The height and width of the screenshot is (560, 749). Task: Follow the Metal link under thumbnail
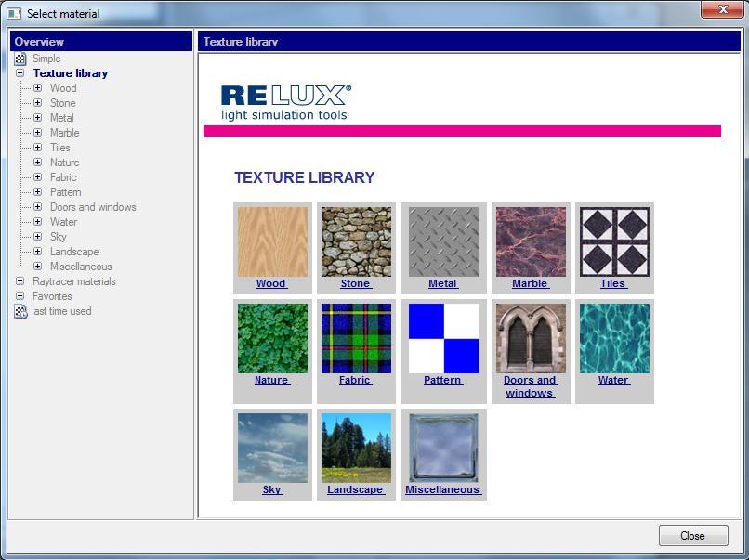coord(443,283)
